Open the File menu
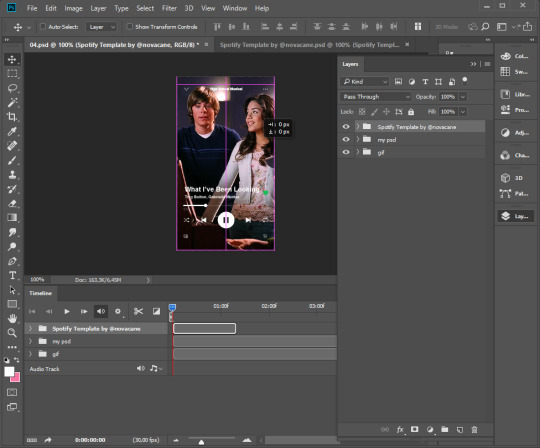The height and width of the screenshot is (448, 540). (x=32, y=8)
